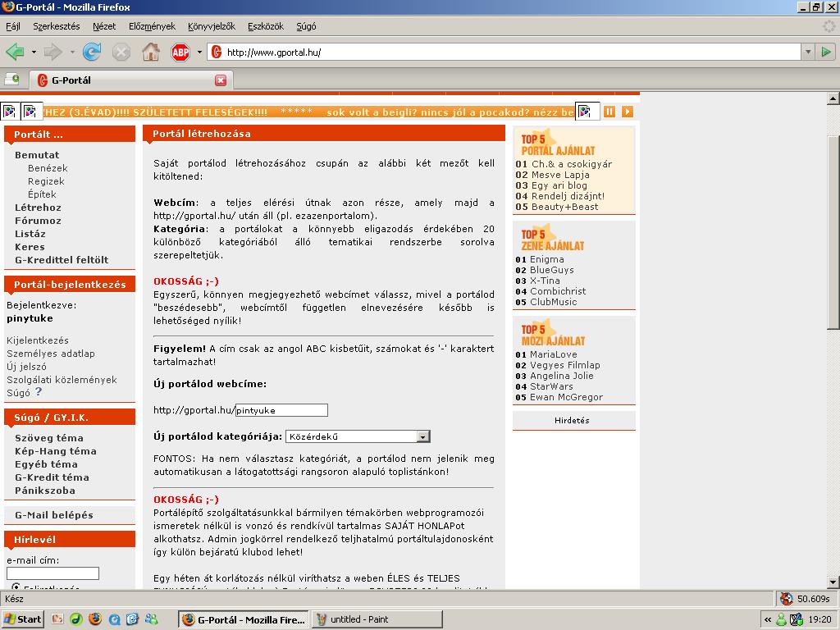Image resolution: width=840 pixels, height=630 pixels.
Task: Pause the scrolling news ticker
Action: [609, 112]
